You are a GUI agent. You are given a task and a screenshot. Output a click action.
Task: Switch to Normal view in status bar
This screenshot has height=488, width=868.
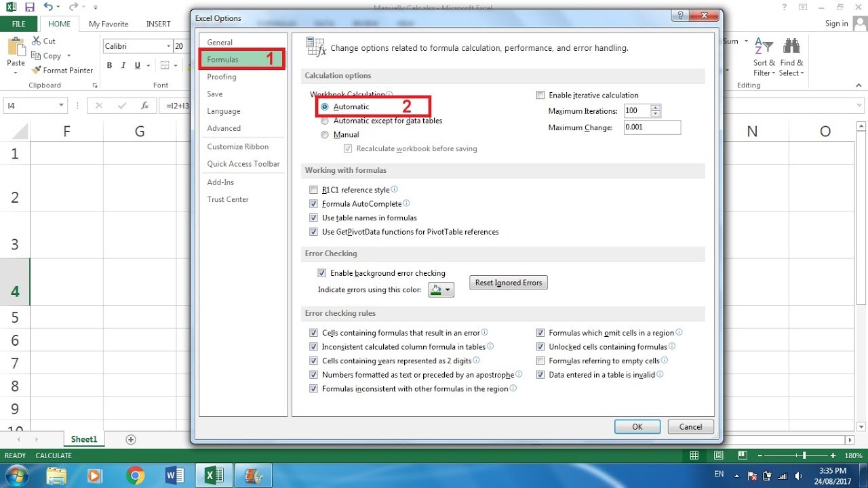(x=694, y=455)
